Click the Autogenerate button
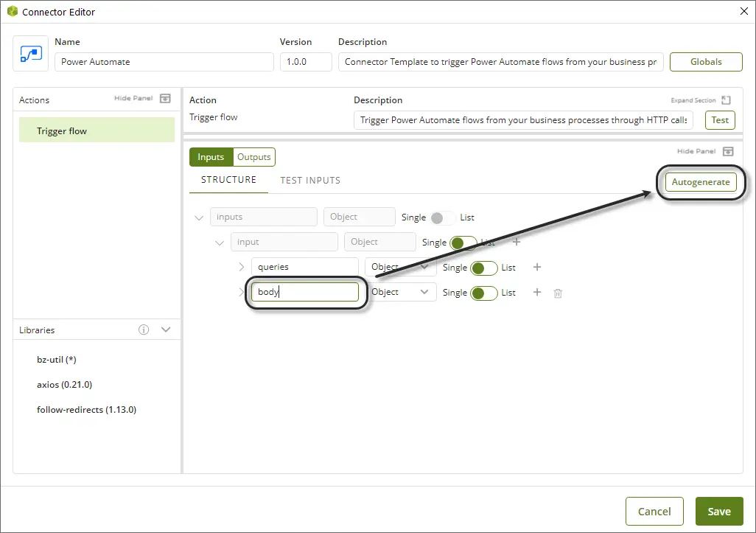The height and width of the screenshot is (533, 756). click(x=701, y=182)
